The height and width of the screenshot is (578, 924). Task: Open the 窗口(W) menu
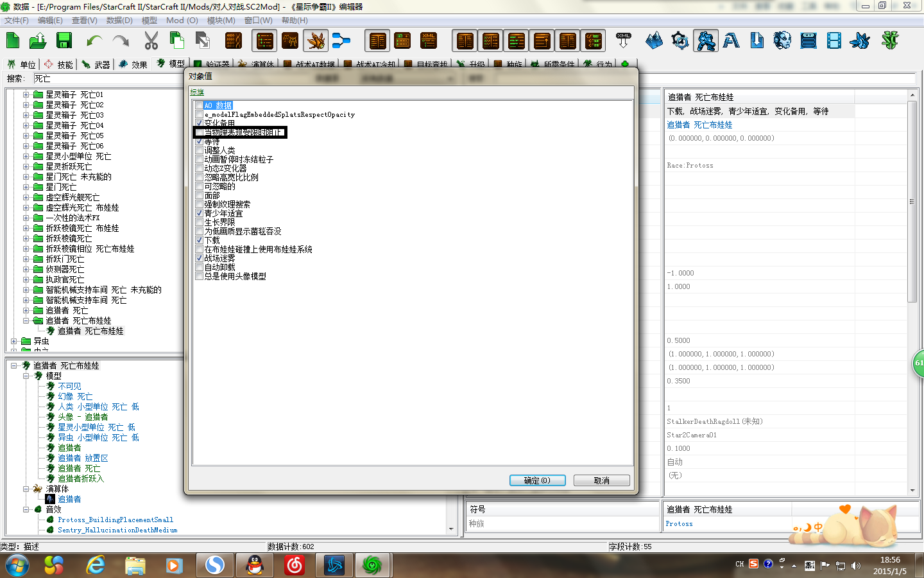pos(258,21)
